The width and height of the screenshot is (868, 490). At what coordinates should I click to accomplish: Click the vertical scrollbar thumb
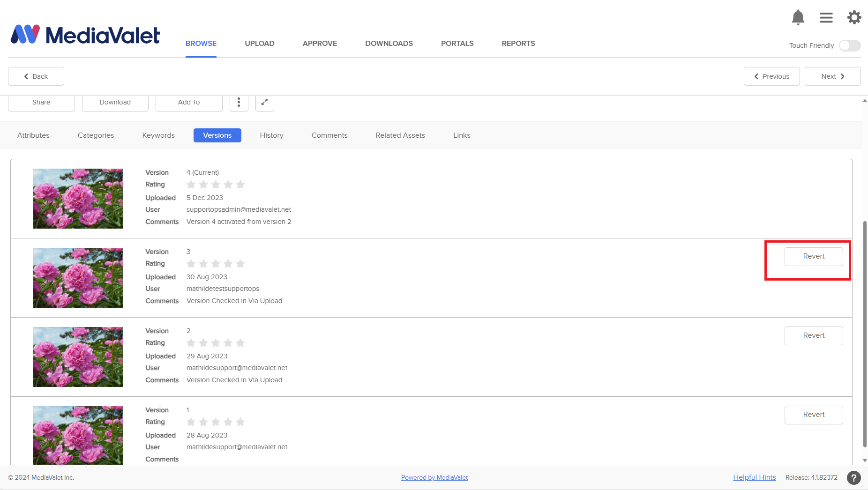865,334
